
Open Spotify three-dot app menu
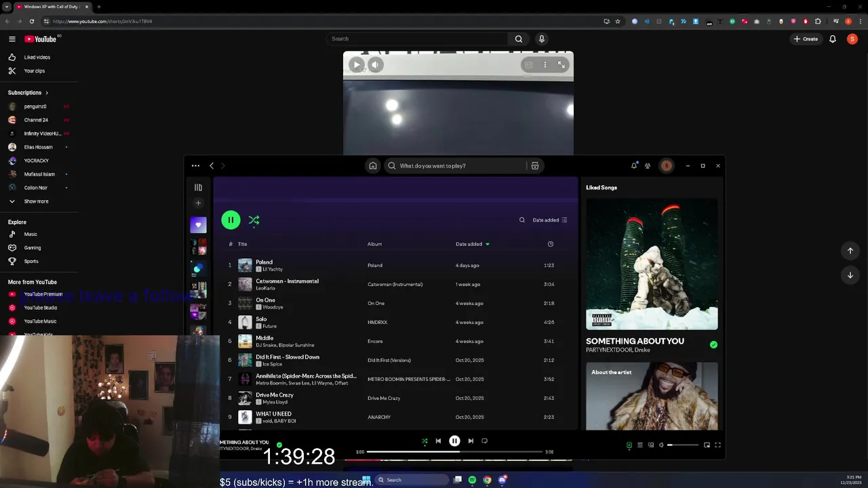195,165
